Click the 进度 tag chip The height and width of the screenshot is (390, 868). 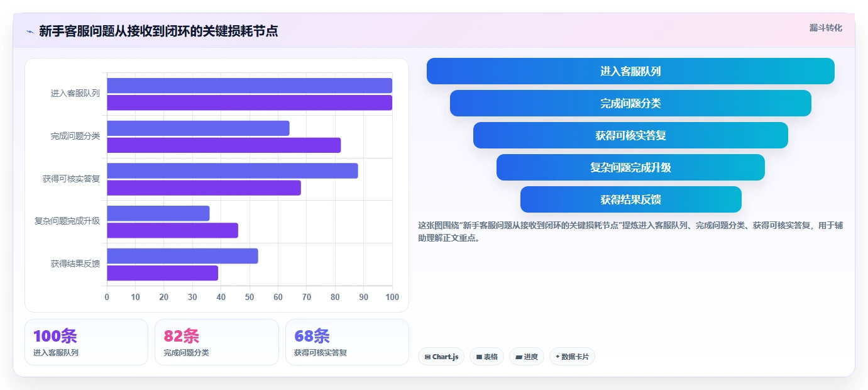click(x=527, y=357)
